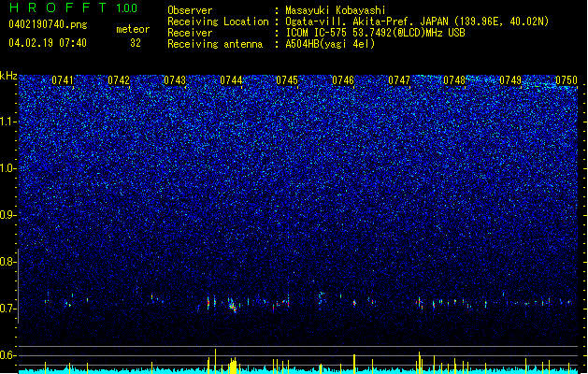Click the 0743 time marker

click(x=175, y=80)
